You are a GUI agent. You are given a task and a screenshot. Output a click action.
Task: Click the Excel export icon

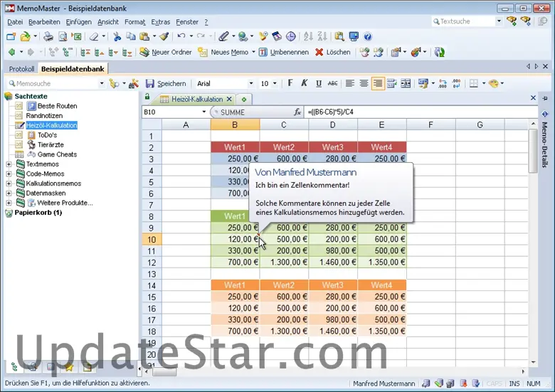(76, 36)
